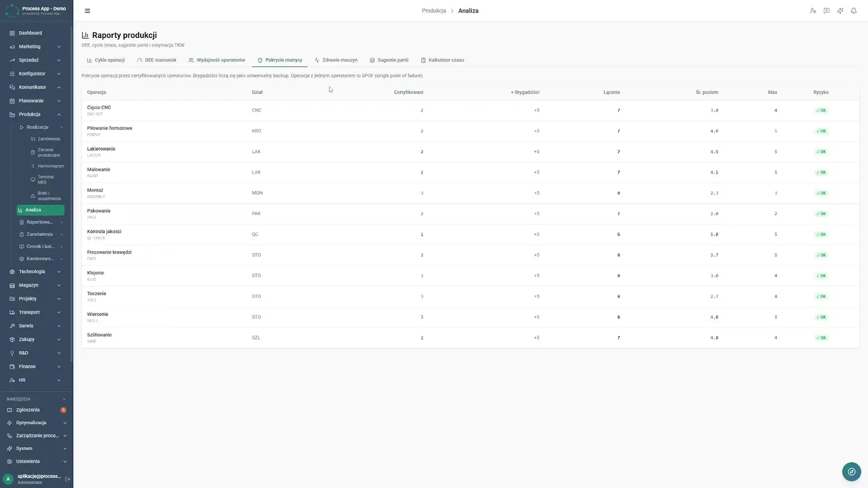The image size is (868, 488).
Task: Open the user management icon in header
Action: 813,11
